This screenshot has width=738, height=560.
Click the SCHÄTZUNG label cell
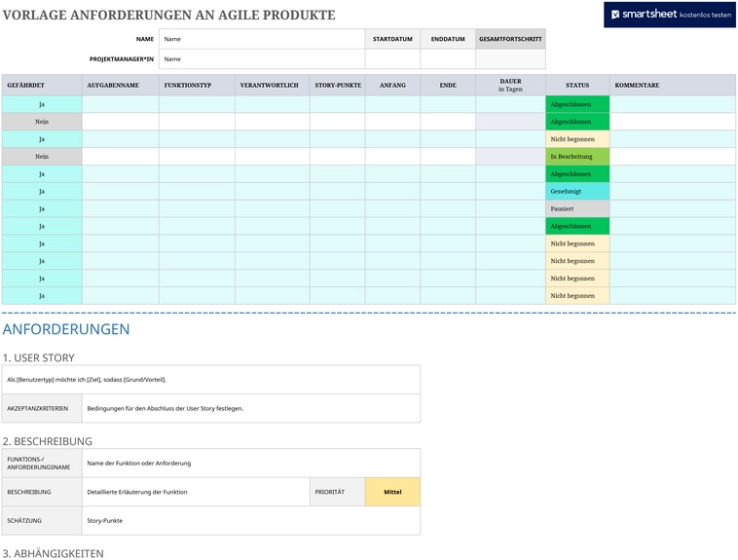pos(42,520)
